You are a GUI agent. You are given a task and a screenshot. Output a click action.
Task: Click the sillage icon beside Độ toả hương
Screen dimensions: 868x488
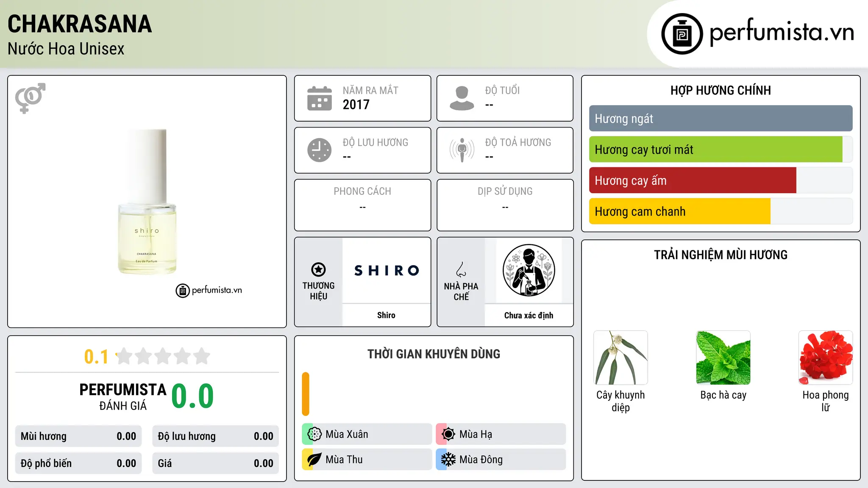pos(462,150)
